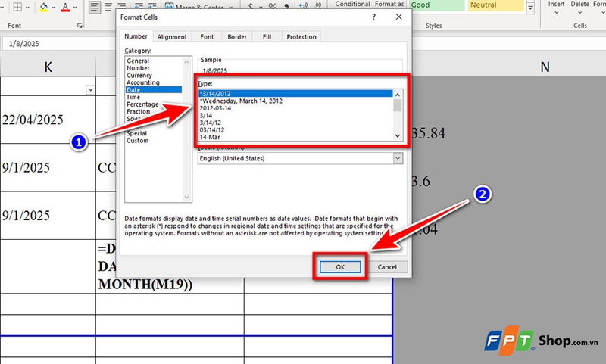Apply the yellow Fill Color bucket
The height and width of the screenshot is (364, 606).
[x=44, y=7]
